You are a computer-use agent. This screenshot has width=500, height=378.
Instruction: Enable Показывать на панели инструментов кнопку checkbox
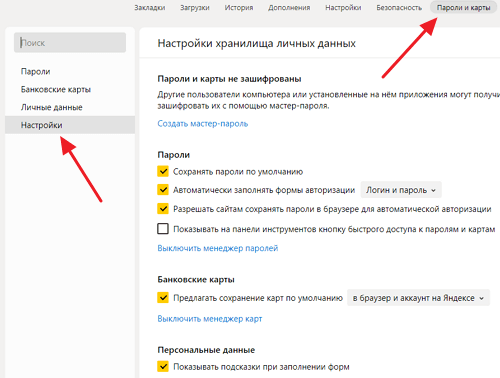point(163,229)
